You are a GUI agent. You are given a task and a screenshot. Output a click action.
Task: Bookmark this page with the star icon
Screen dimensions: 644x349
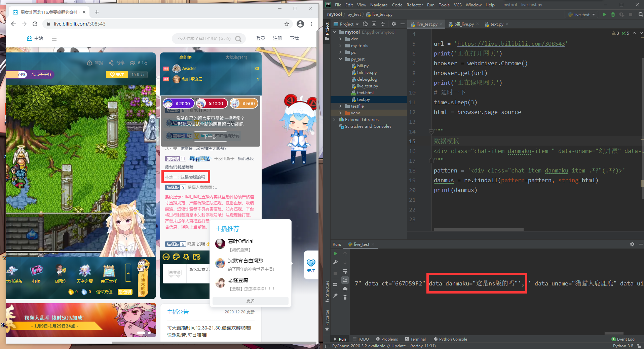click(287, 24)
